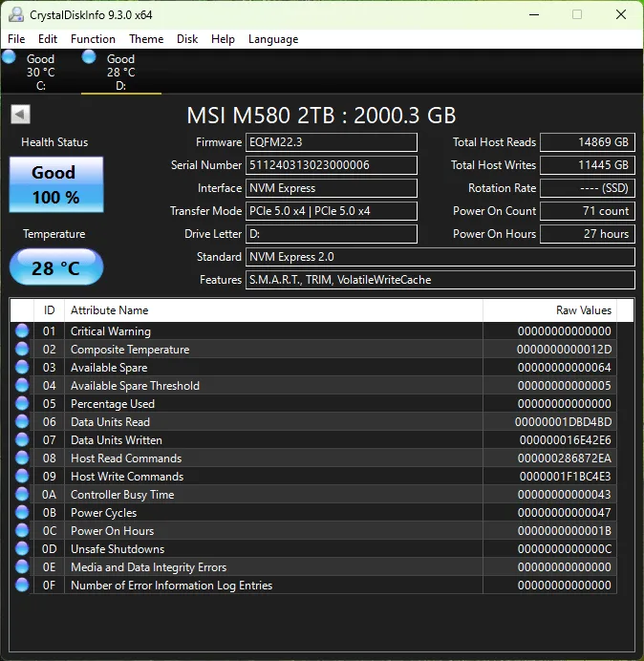Click status orb for Unsafe Shutdowns row
644x661 pixels.
22,548
